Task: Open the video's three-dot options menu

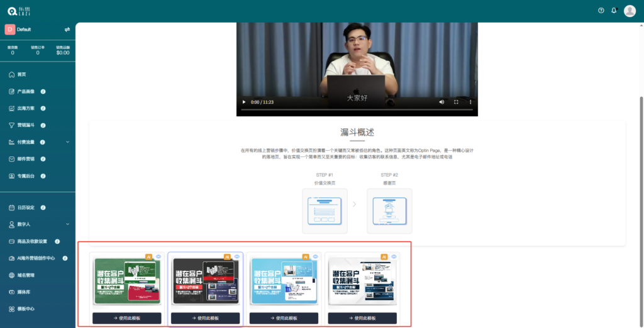Action: click(470, 102)
